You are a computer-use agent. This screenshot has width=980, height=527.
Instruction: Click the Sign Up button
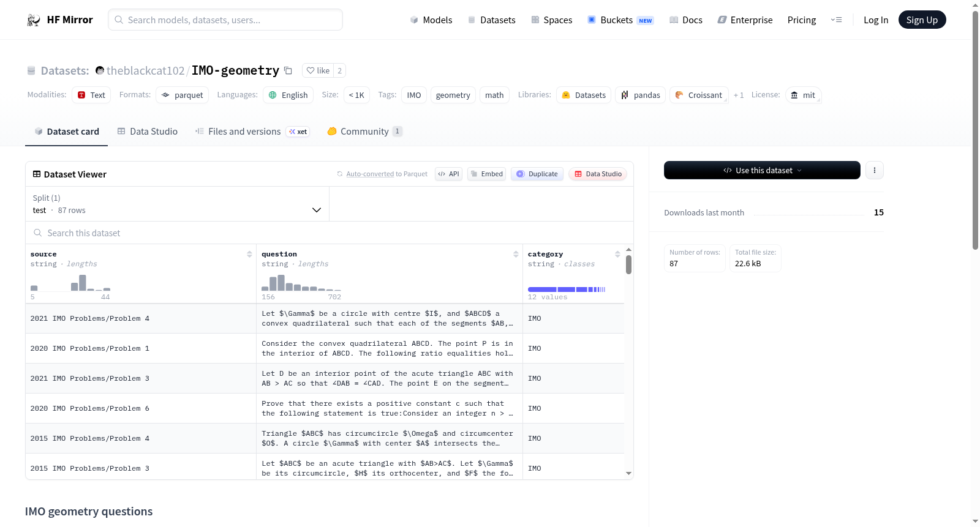click(x=922, y=20)
